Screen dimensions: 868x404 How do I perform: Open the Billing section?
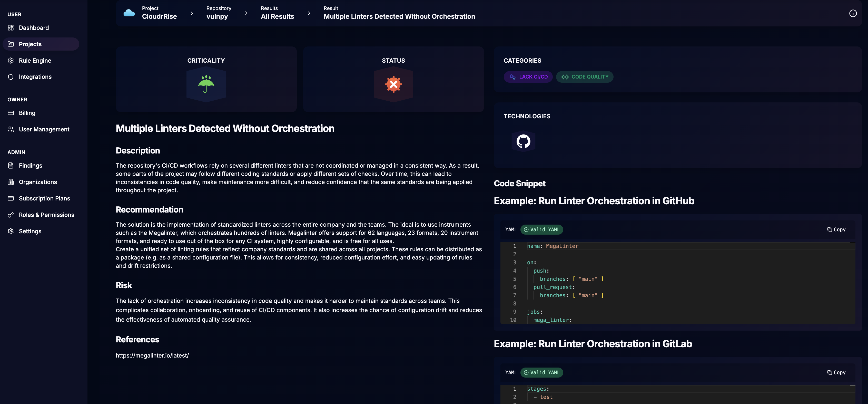27,113
